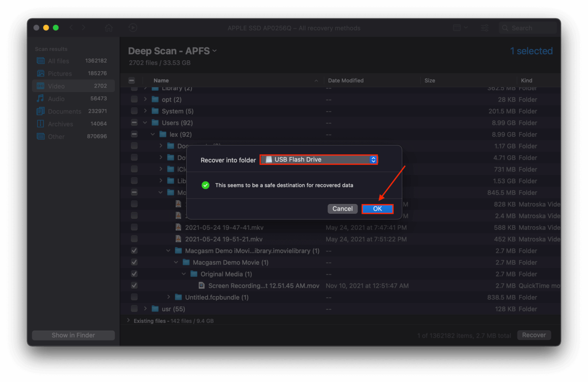
Task: Uncheck the Macgasm Demo Movie checkbox
Action: click(x=134, y=262)
